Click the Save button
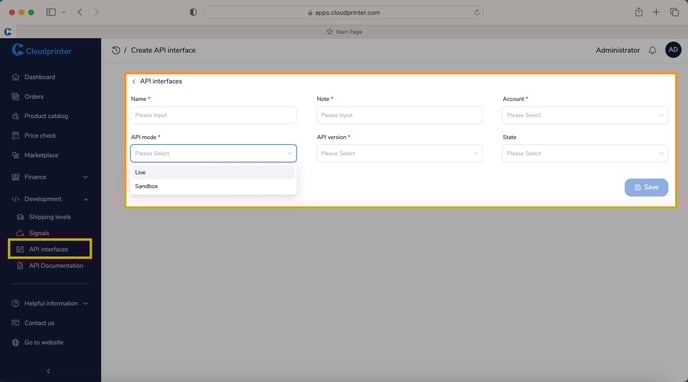This screenshot has width=688, height=382. [646, 187]
